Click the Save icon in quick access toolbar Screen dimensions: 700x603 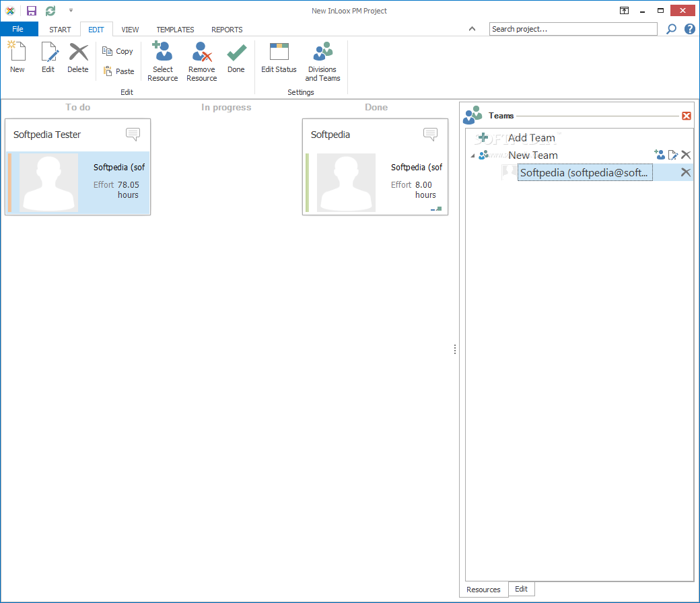(31, 11)
